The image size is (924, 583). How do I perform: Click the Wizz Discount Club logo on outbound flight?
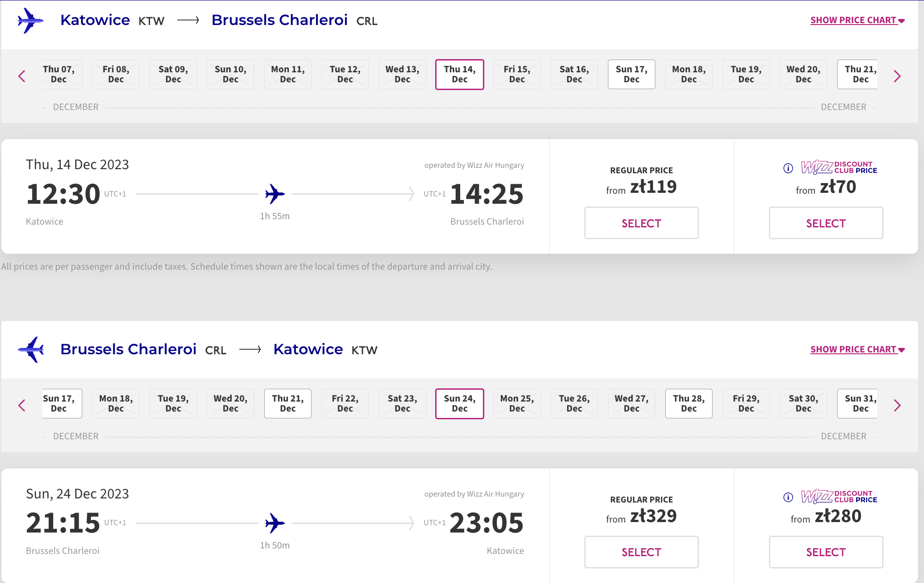click(839, 167)
